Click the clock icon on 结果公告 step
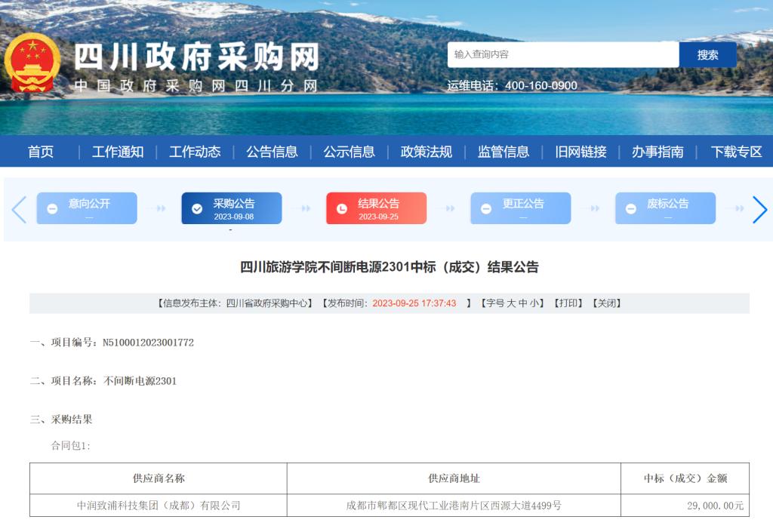This screenshot has height=532, width=773. pos(342,209)
